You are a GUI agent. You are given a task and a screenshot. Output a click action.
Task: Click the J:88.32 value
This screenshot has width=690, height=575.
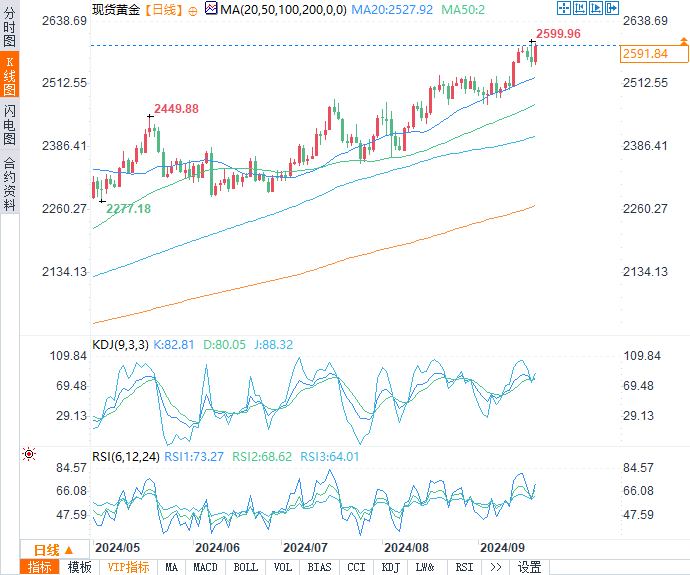[273, 344]
